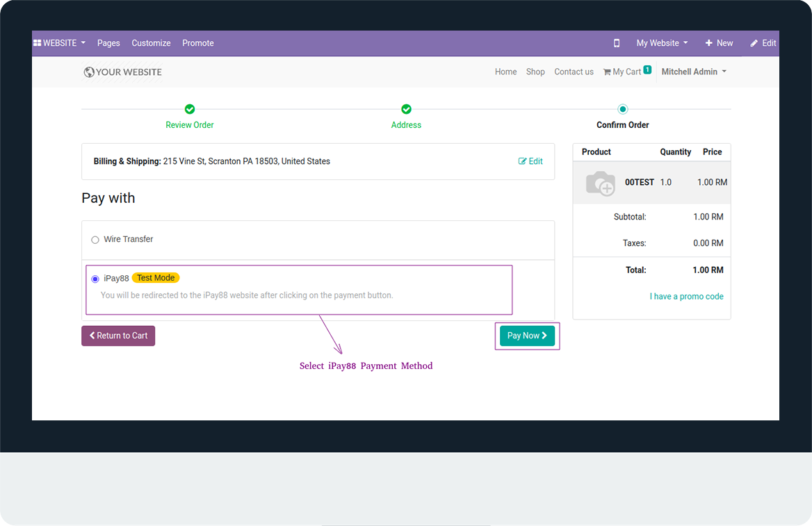
Task: Click the mobile preview phone icon
Action: tap(616, 43)
